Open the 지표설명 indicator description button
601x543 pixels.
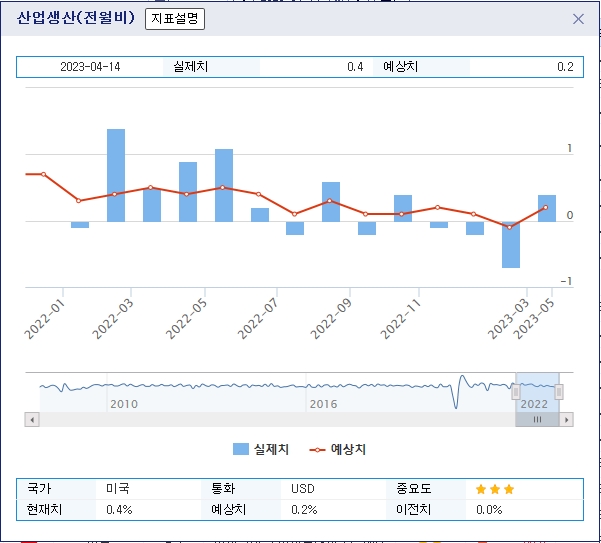(175, 19)
